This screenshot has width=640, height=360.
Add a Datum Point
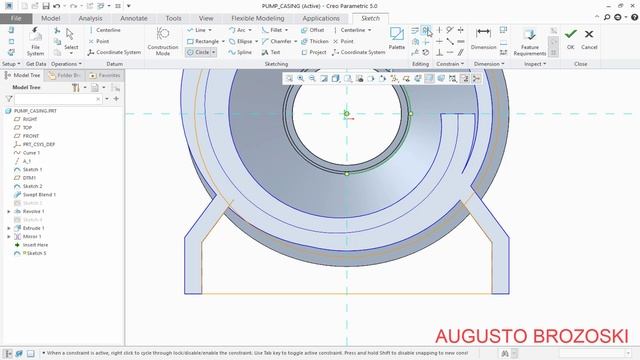(99, 41)
